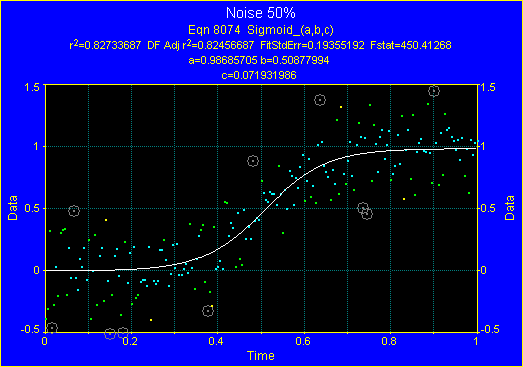This screenshot has height=367, width=523.
Task: Click the 0.4 tick label on Time axis
Action: coord(217,341)
